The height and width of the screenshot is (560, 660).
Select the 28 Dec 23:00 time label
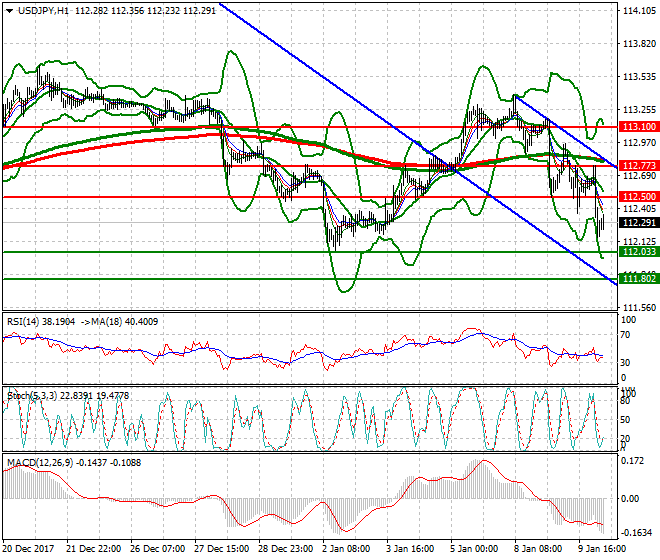285,549
